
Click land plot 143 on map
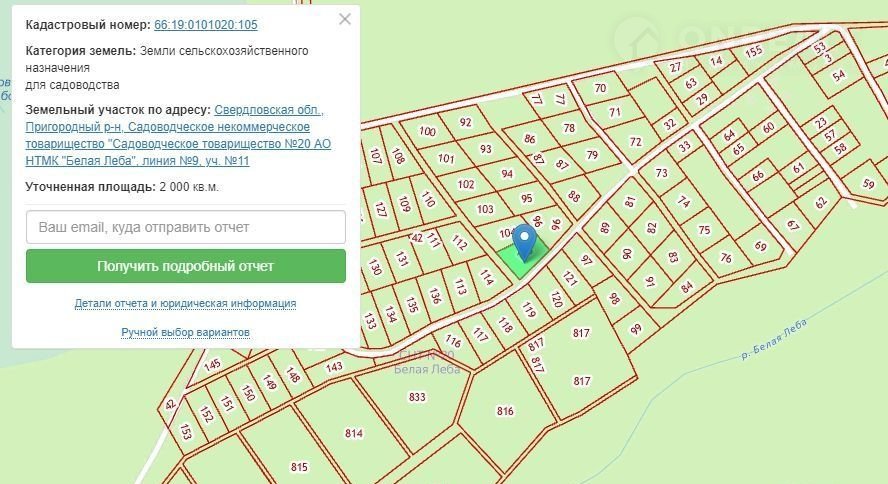(x=334, y=367)
